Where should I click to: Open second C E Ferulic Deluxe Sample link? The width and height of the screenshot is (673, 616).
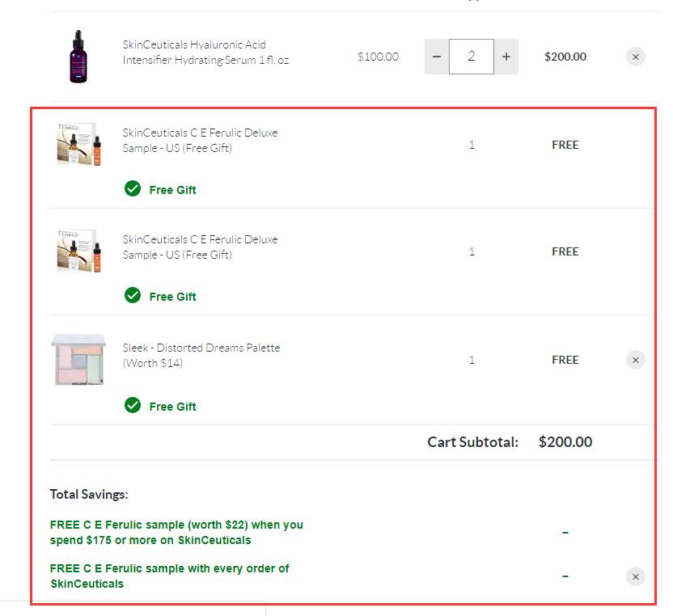pos(200,247)
